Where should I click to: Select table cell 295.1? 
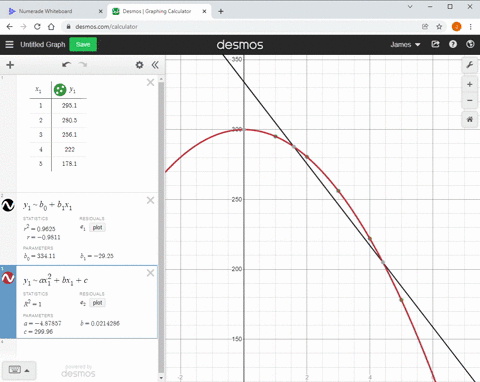[69, 106]
